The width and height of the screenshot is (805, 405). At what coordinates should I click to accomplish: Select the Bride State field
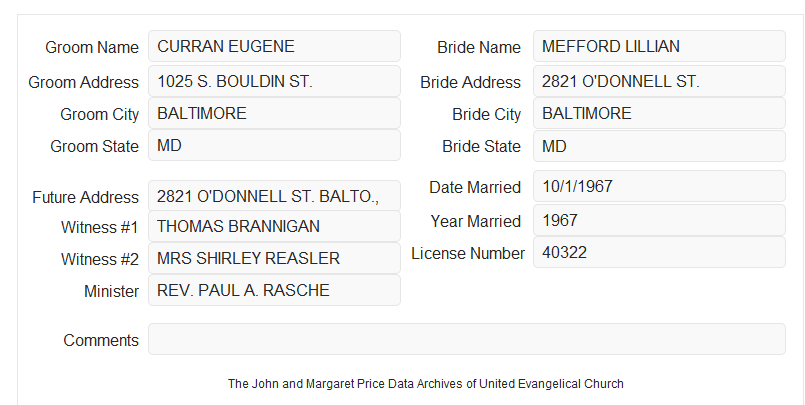659,146
